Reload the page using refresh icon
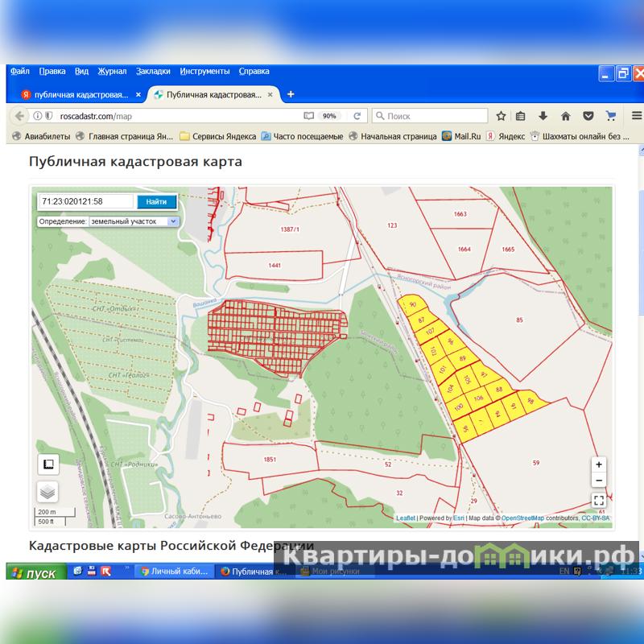 coord(357,116)
